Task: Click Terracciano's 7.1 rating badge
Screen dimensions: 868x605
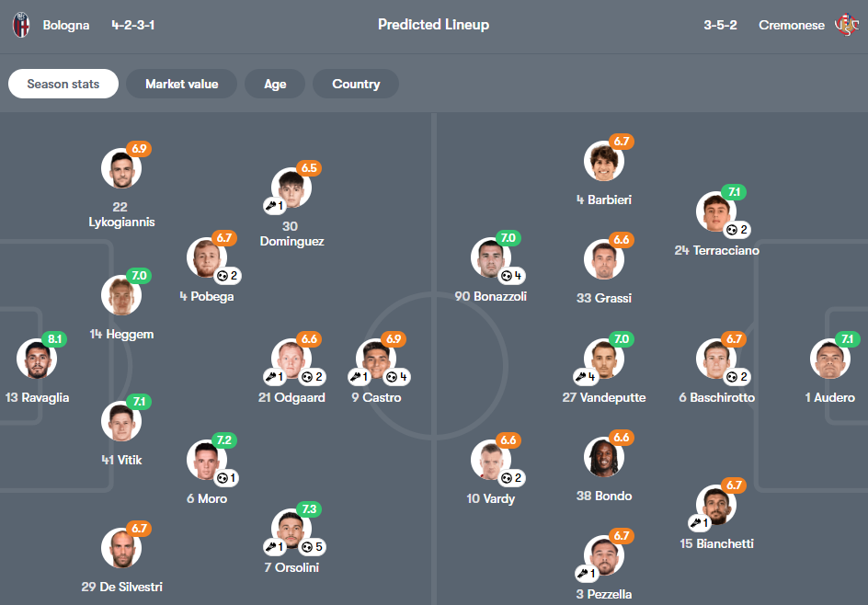Action: coord(734,192)
